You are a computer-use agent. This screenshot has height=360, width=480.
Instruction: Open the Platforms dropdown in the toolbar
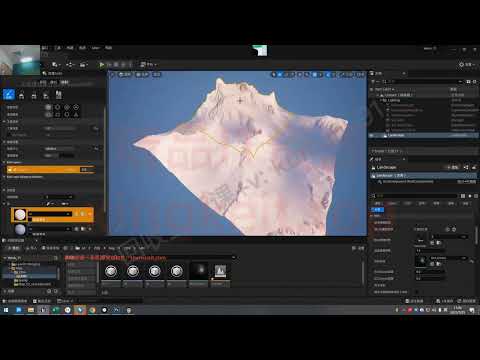148,65
